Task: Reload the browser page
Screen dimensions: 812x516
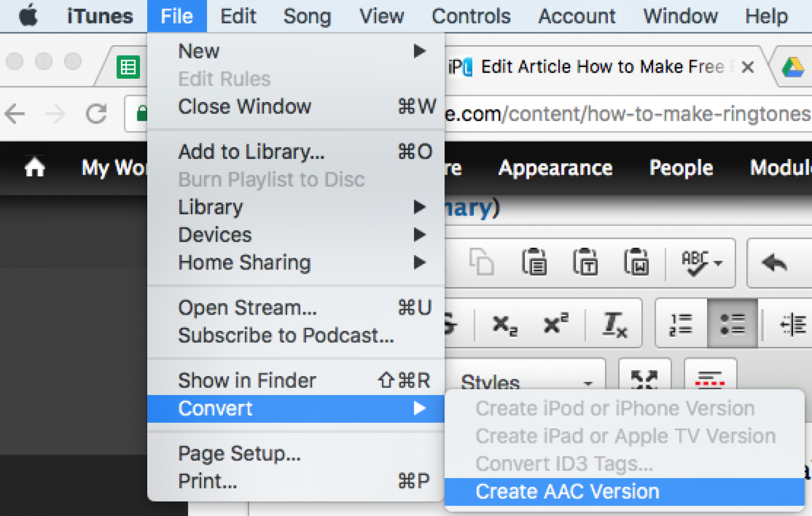Action: pyautogui.click(x=96, y=114)
